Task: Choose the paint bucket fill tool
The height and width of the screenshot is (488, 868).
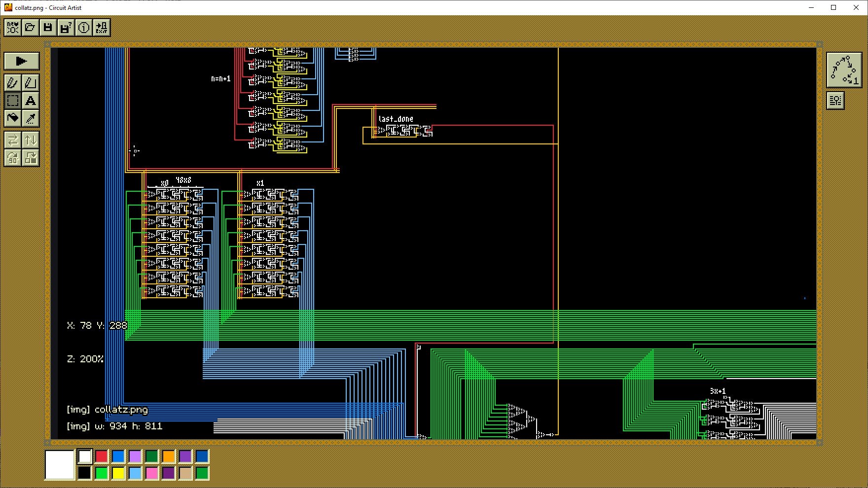Action: tap(13, 118)
